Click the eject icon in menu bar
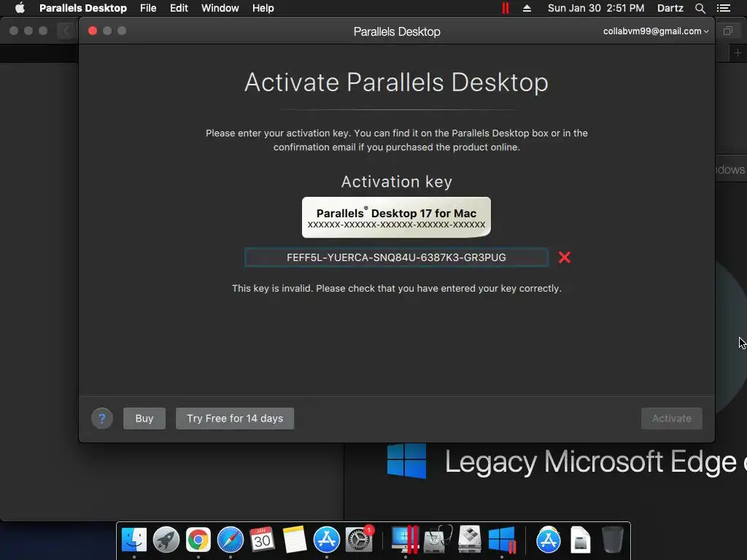The height and width of the screenshot is (560, 747). (x=527, y=8)
